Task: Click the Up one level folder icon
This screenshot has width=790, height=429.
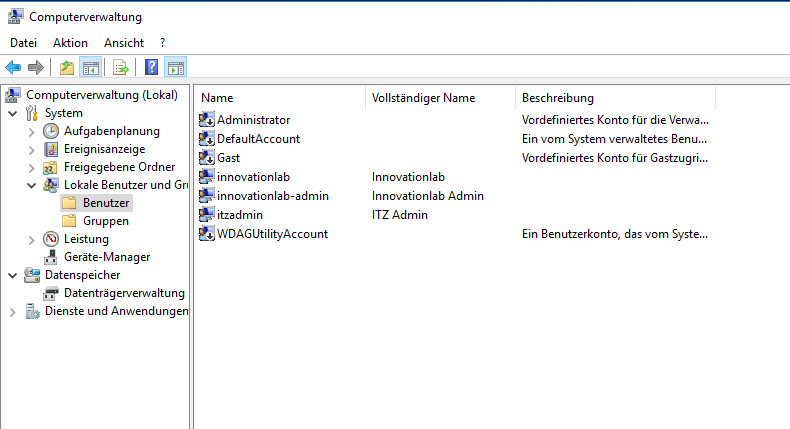Action: coord(66,68)
